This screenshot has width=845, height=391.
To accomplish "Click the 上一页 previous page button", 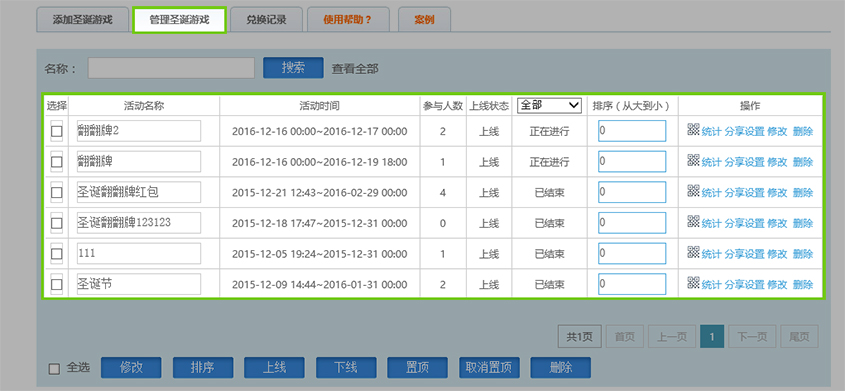I will click(x=672, y=337).
